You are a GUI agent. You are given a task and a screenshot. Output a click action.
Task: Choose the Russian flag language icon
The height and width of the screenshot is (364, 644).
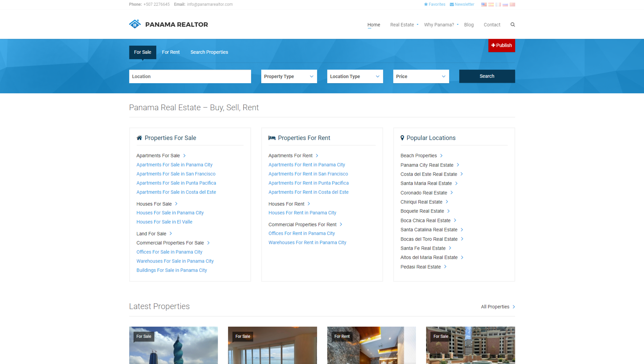tap(505, 5)
